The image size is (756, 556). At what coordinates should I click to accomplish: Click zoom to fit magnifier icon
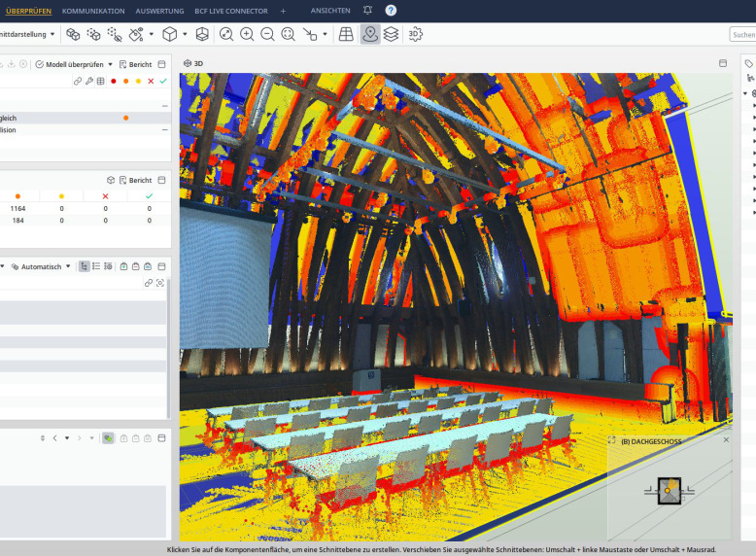tap(226, 34)
